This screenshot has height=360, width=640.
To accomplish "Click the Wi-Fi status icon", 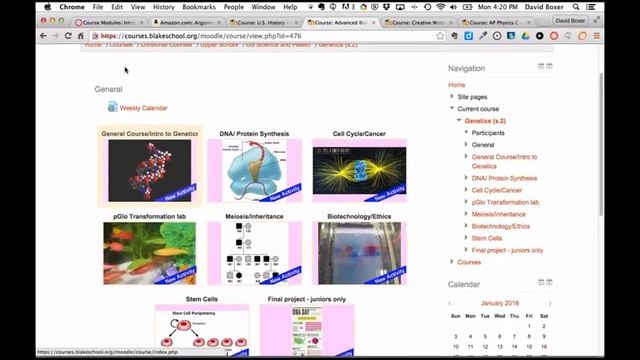I will pos(440,7).
